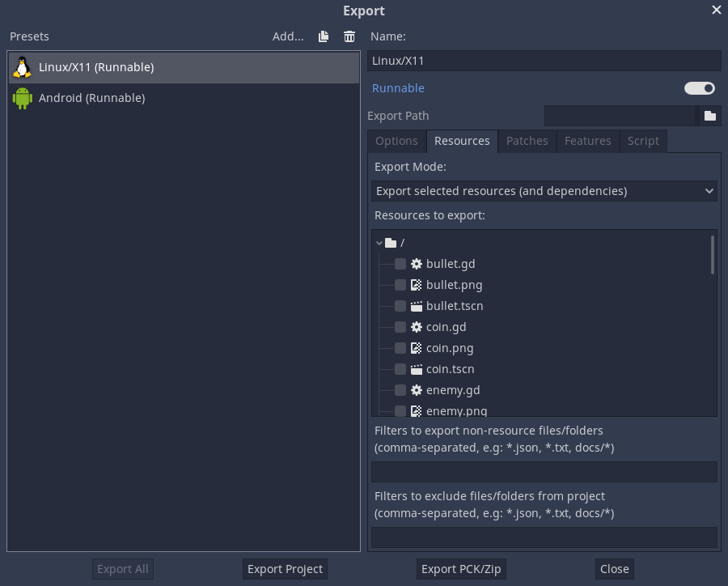Screen dimensions: 728x586
Task: Click the scene clapperboard icon beside bullet.tscn
Action: [x=417, y=306]
